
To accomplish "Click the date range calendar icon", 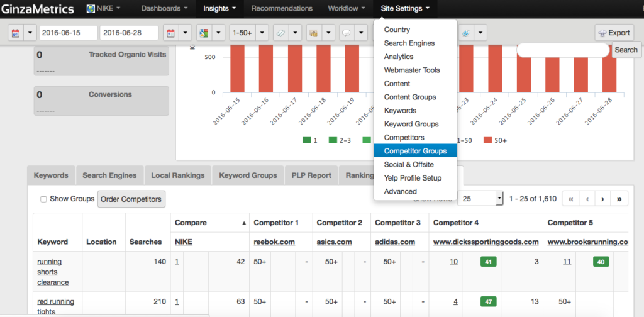I will coord(15,33).
